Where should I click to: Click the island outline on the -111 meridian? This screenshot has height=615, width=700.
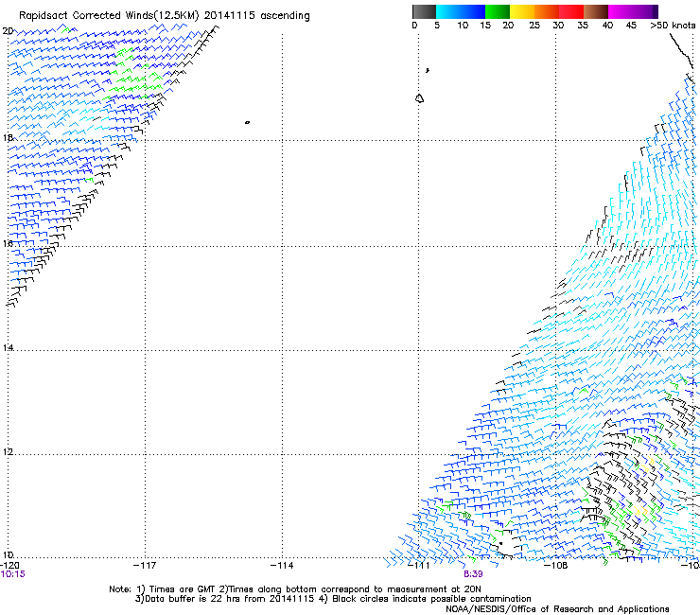click(x=419, y=98)
